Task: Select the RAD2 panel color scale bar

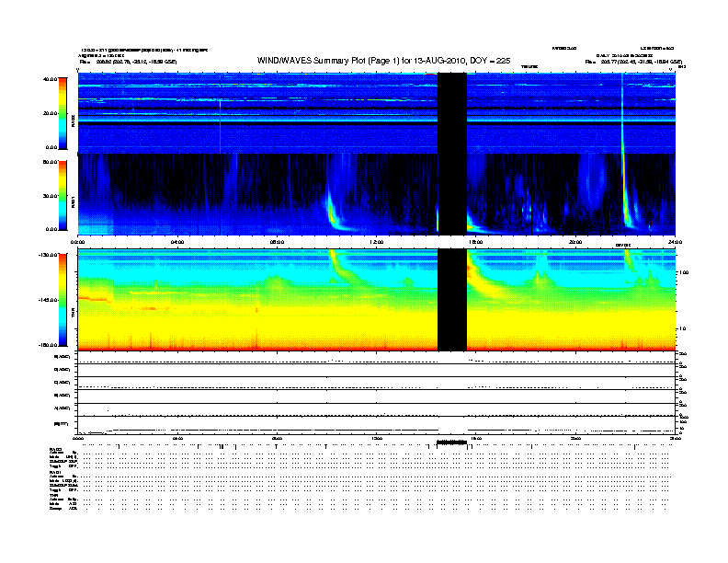Action: 63,113
